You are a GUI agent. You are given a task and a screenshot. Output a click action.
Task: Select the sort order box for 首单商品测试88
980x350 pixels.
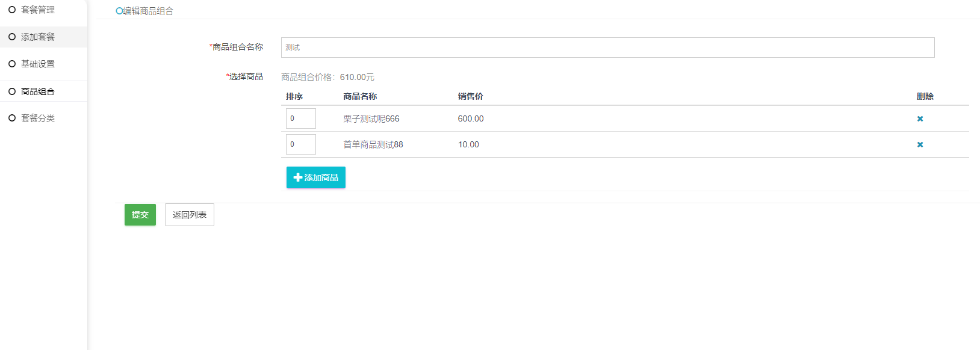[x=300, y=144]
